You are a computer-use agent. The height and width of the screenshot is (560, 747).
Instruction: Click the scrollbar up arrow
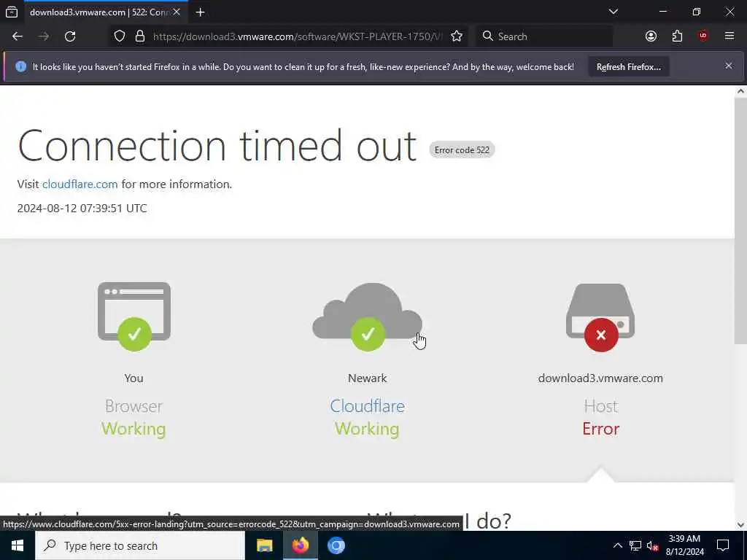[x=740, y=91]
